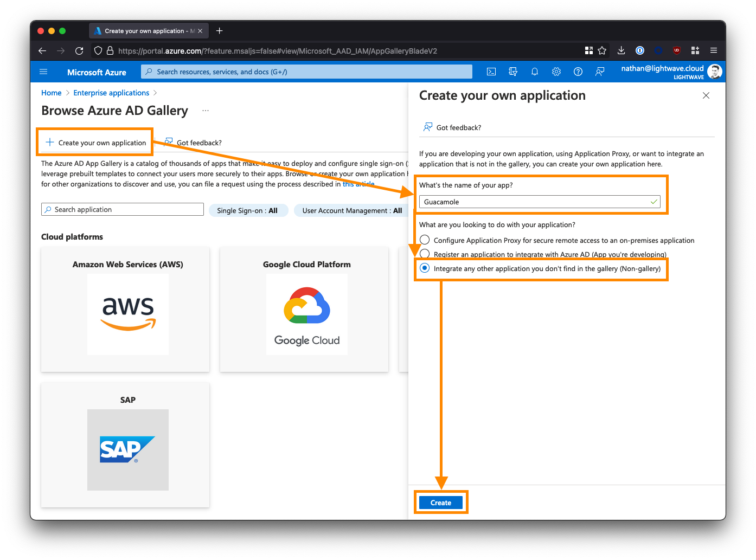Reload the page in browser
This screenshot has height=560, width=756.
pyautogui.click(x=79, y=50)
